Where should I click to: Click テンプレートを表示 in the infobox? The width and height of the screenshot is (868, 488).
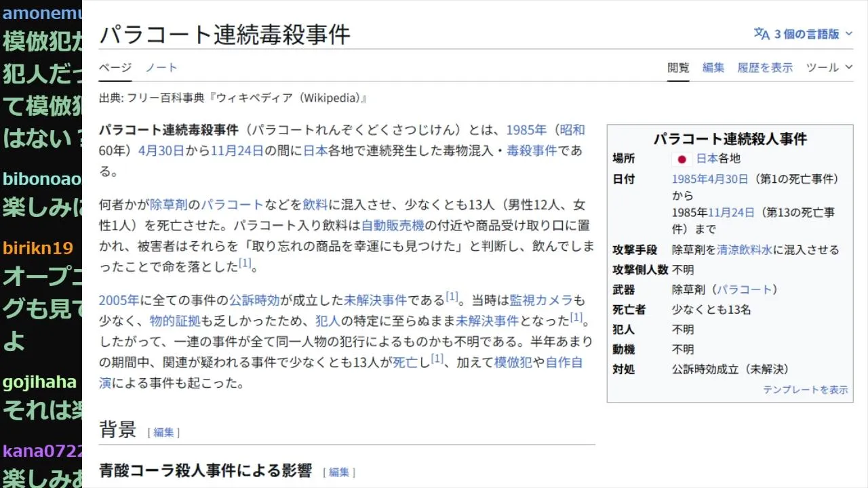806,390
